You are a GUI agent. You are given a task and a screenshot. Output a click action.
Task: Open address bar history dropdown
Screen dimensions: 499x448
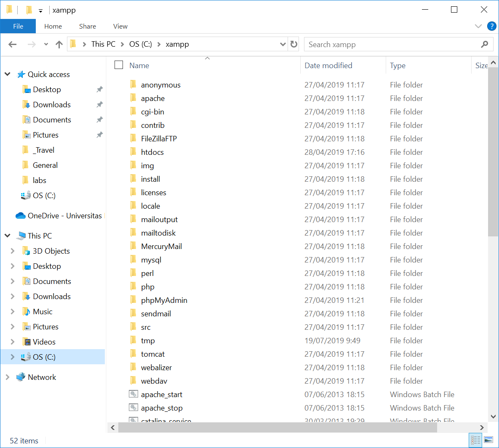coord(283,44)
